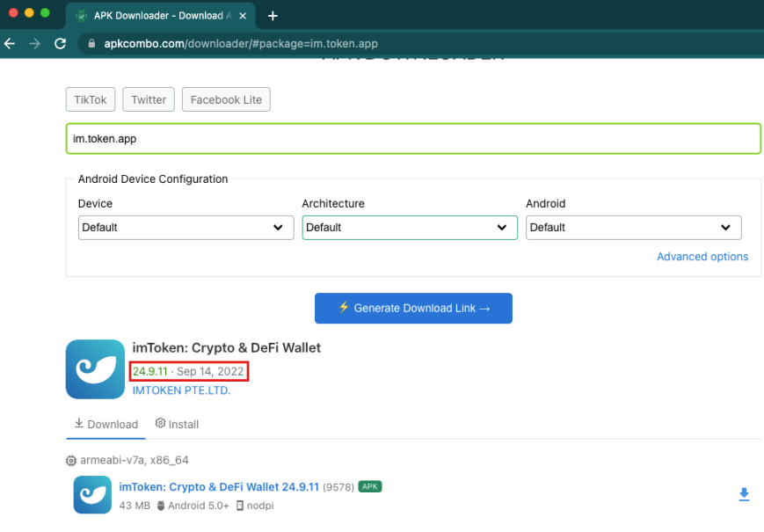The width and height of the screenshot is (764, 532).
Task: Select the Download tab
Action: [106, 424]
